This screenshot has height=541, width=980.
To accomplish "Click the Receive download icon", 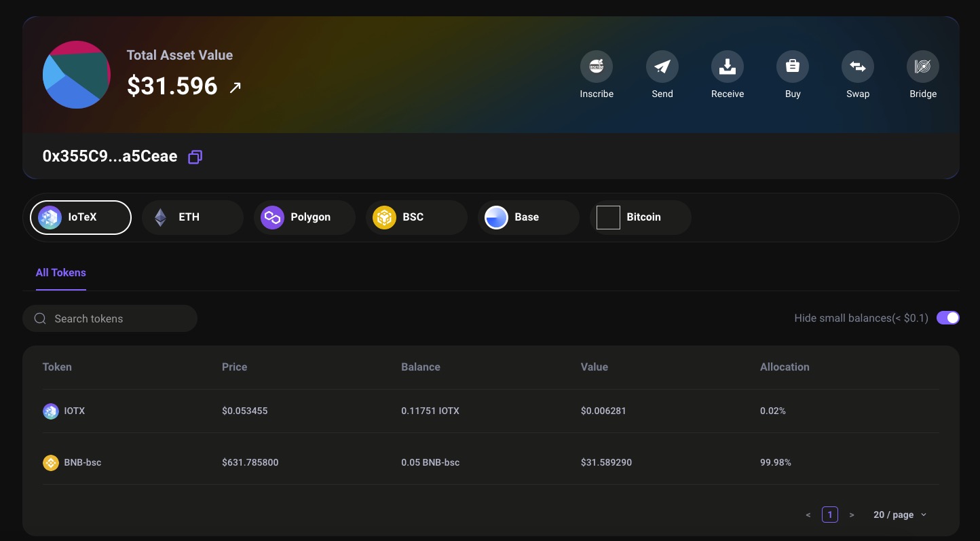I will (x=727, y=67).
